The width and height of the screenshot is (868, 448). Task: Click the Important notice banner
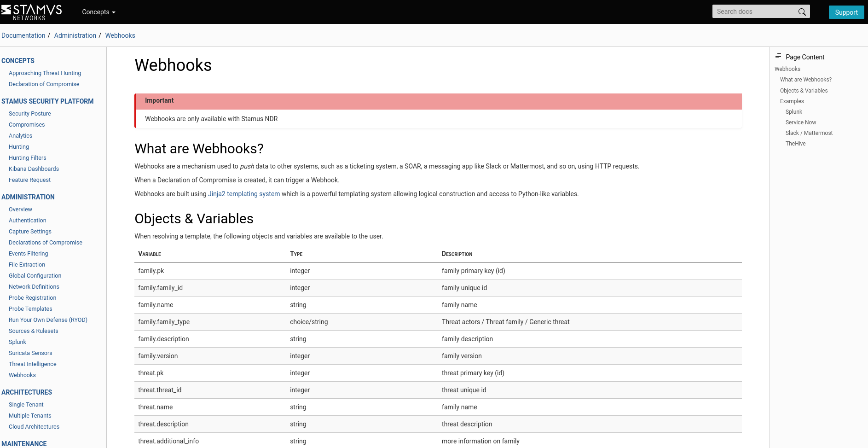click(438, 101)
